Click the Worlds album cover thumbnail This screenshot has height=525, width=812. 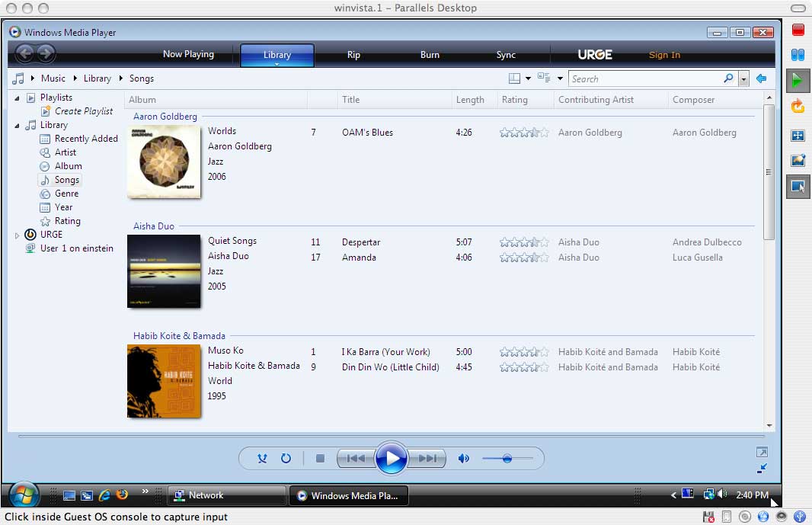click(x=164, y=162)
